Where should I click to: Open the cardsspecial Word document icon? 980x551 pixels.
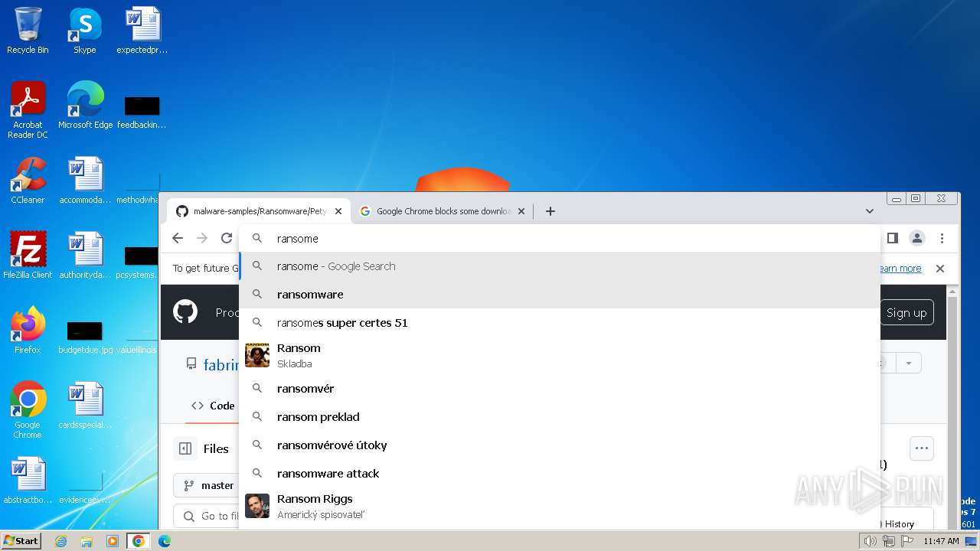click(x=85, y=406)
